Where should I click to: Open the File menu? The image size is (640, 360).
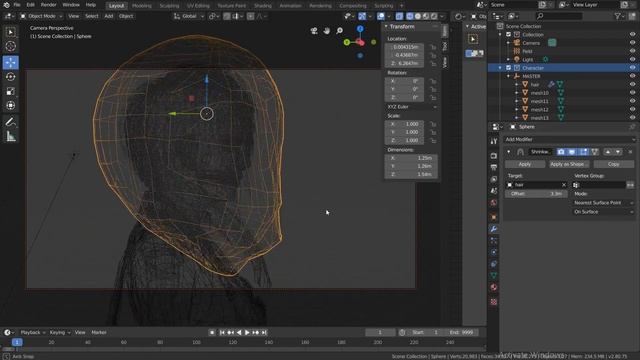click(17, 5)
